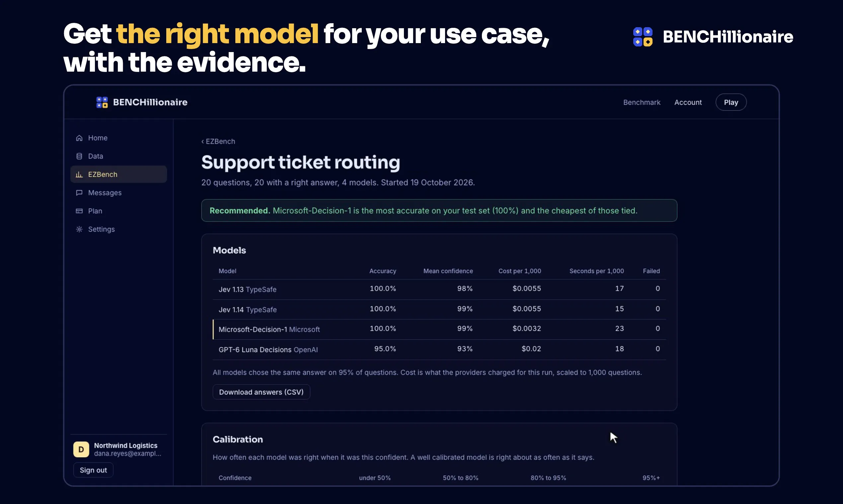The height and width of the screenshot is (504, 843).
Task: Go to the Plan page
Action: tap(118, 211)
